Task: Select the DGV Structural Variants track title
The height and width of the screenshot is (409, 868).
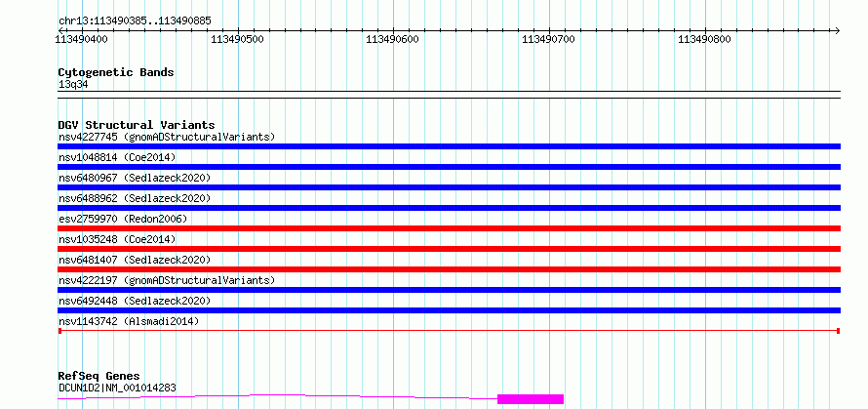Action: [137, 125]
